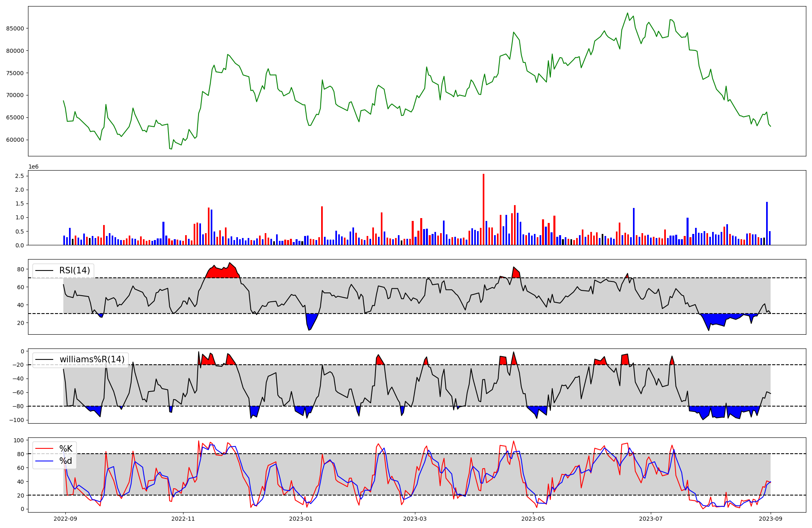Click the 2022-09 x-axis date label
This screenshot has width=812, height=528.
[65, 519]
